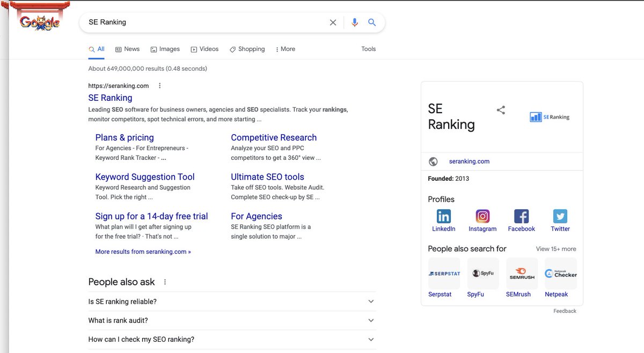Click the Netpeak name label
Screen dimensions: 644x353
coord(557,295)
